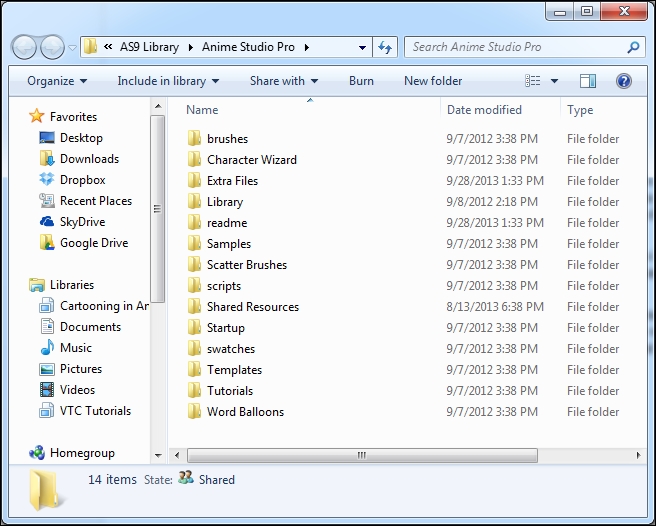Select the Library folder icon
Viewport: 656px width, 526px height.
click(x=194, y=201)
